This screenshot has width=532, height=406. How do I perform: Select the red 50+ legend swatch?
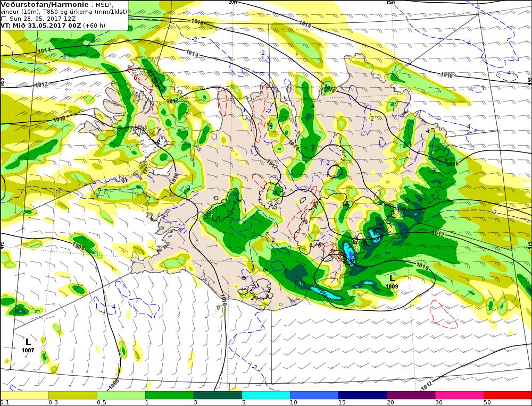[508, 395]
